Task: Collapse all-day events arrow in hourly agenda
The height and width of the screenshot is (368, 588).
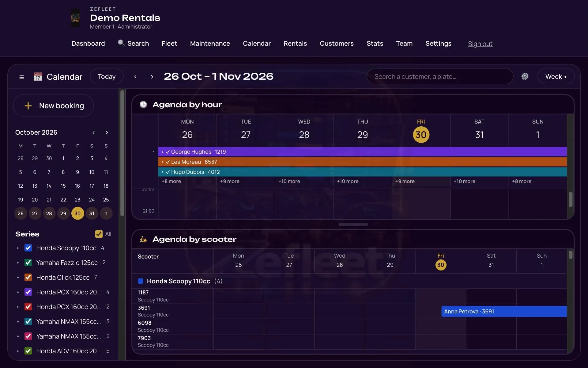Action: click(x=153, y=151)
